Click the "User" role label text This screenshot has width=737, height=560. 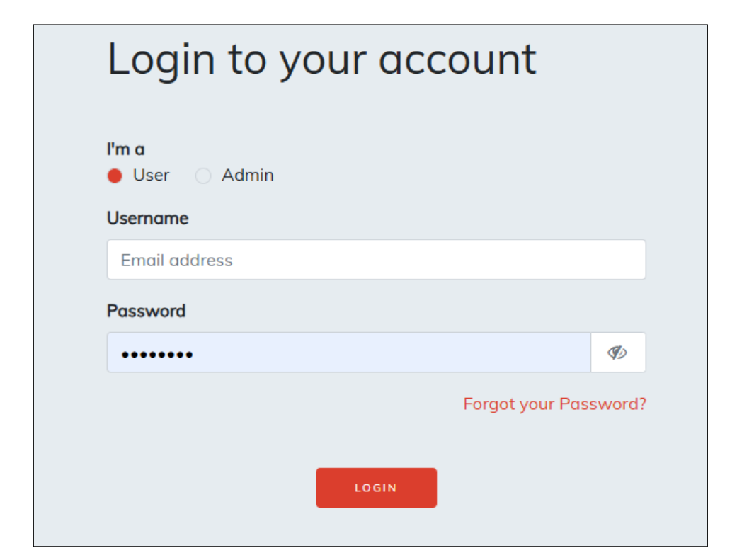(x=151, y=176)
